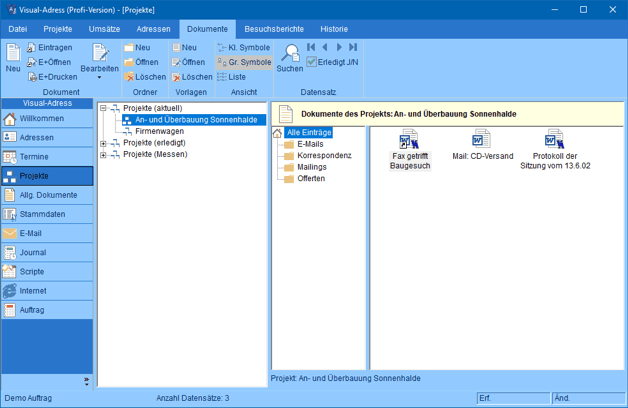Open the Umsätze ribbon tab
Viewport: 628px width, 408px height.
click(x=105, y=29)
